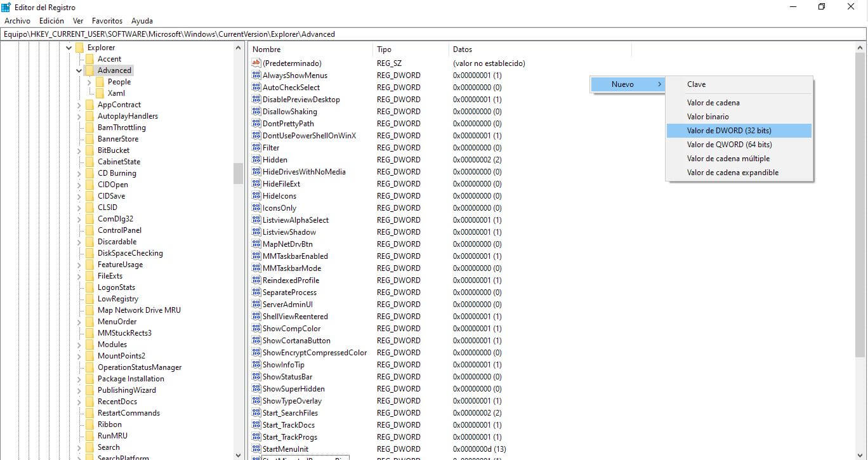Click the FileExts folder icon
868x460 pixels.
pyautogui.click(x=89, y=276)
